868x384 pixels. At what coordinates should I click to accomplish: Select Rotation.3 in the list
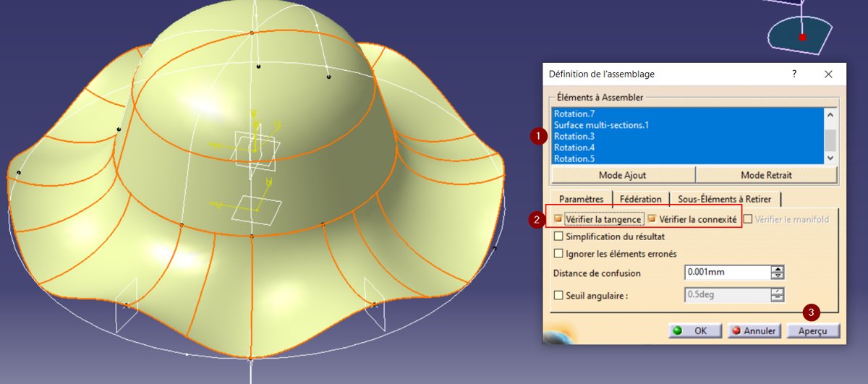[x=687, y=136]
